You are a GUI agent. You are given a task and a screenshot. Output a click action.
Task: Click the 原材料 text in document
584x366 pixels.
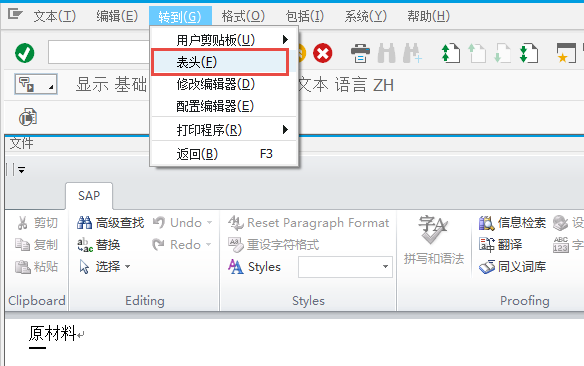(53, 333)
